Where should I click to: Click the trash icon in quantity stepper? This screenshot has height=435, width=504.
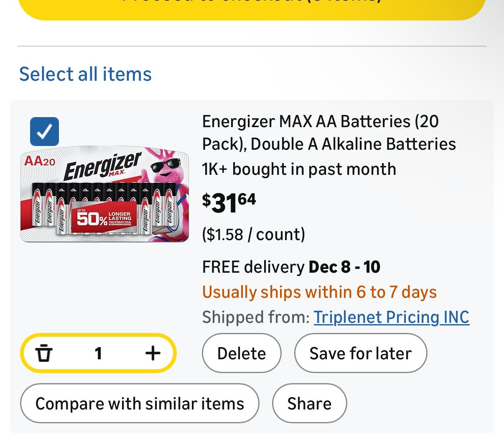(x=44, y=353)
